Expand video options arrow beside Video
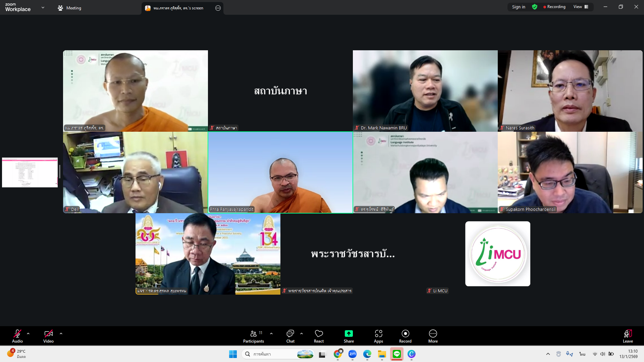Image resolution: width=644 pixels, height=362 pixels. coord(61,334)
